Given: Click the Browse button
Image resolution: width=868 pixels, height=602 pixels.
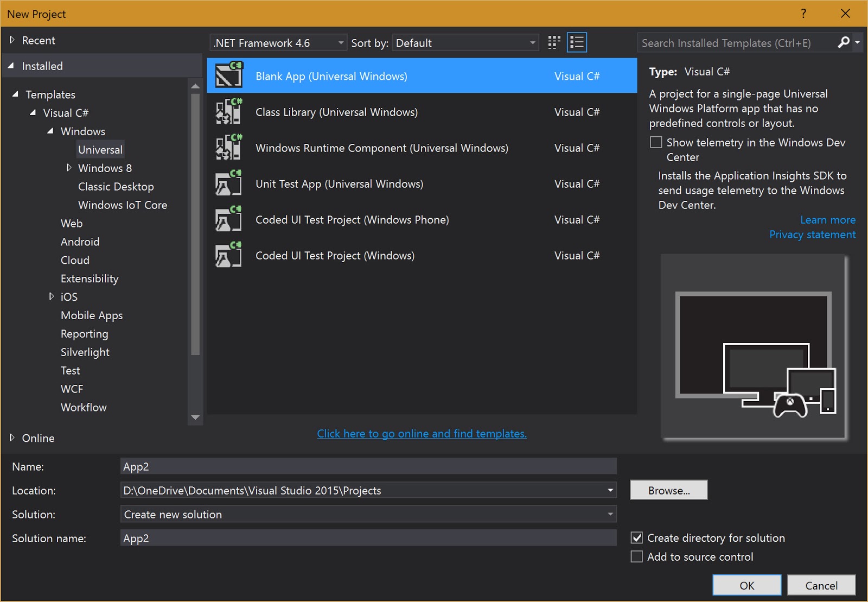Looking at the screenshot, I should coord(668,490).
